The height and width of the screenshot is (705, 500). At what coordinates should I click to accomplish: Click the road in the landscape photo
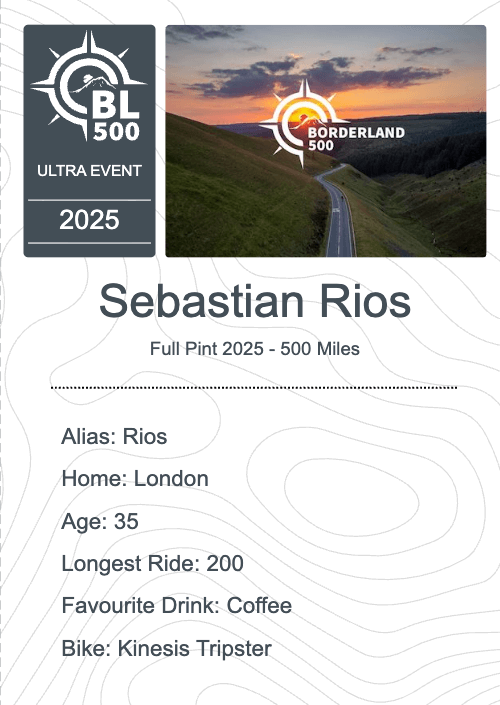coord(339,216)
